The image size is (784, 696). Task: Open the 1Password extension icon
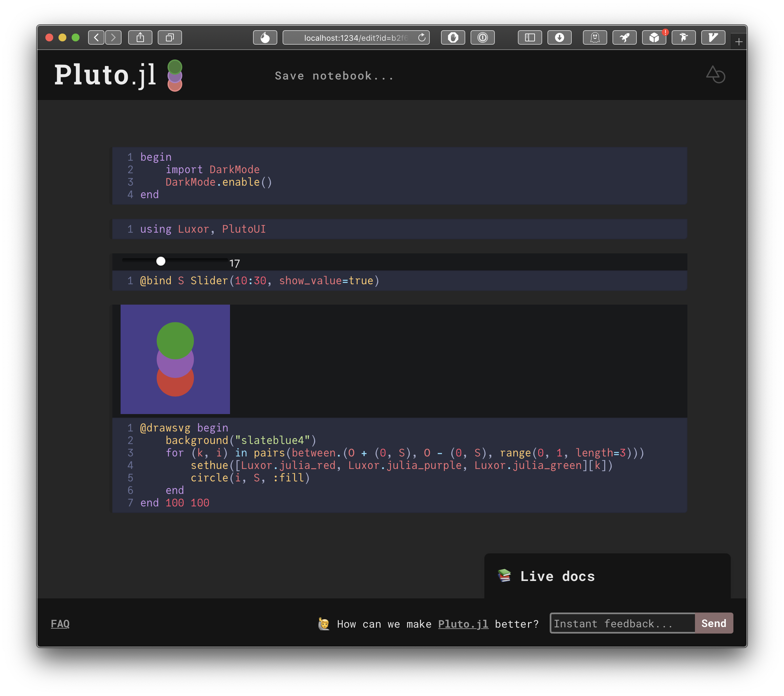tap(482, 37)
